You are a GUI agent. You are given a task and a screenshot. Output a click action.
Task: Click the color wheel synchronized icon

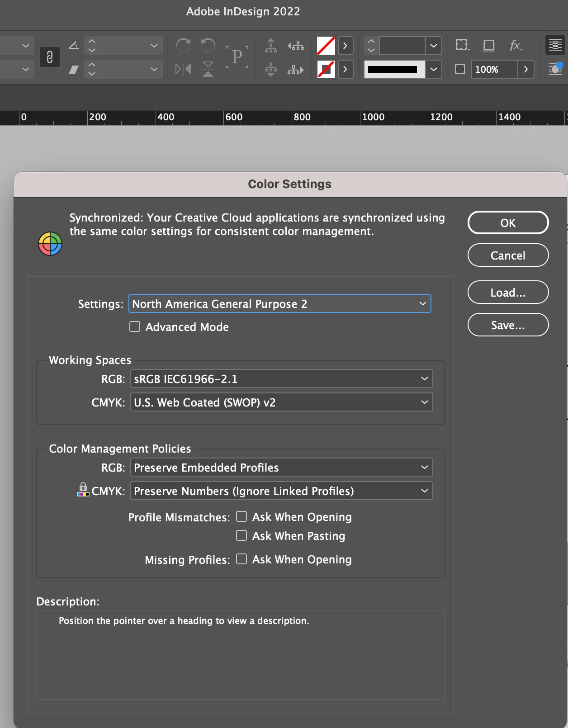(50, 244)
